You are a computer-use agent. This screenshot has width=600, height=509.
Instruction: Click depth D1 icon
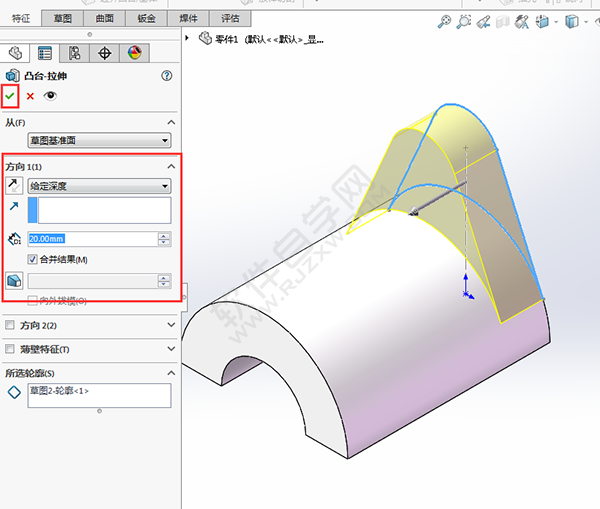pos(15,239)
